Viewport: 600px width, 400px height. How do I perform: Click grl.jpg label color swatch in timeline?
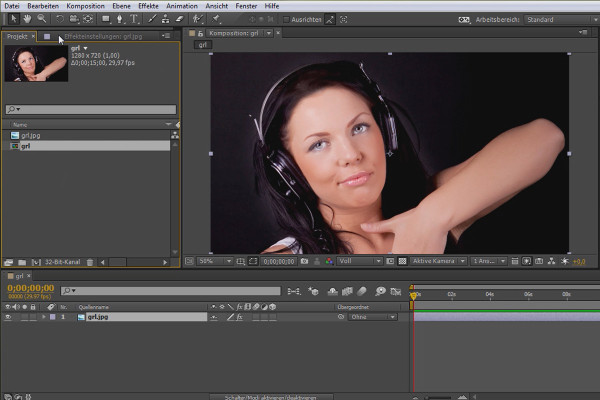[53, 317]
